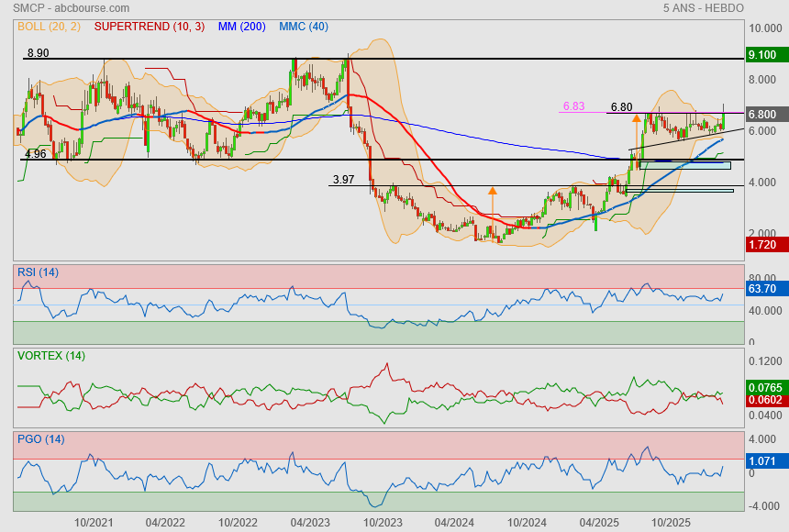Click the 8.90 resistance level label
789x532 pixels.
[38, 53]
